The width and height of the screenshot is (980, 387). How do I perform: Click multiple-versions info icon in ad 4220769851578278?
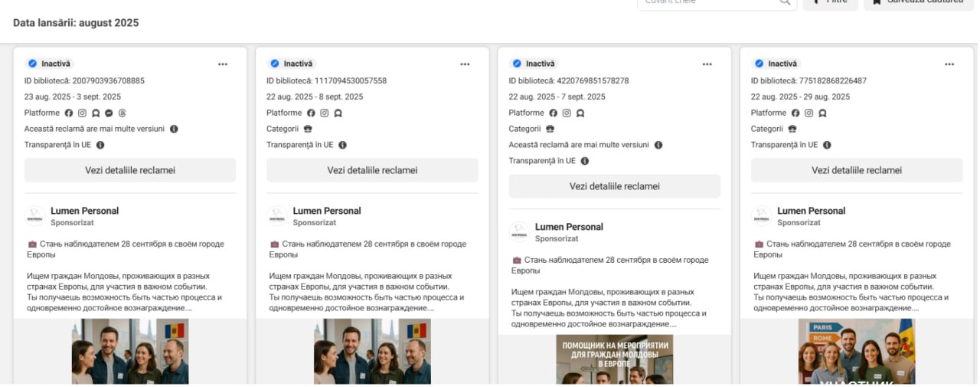pyautogui.click(x=658, y=145)
